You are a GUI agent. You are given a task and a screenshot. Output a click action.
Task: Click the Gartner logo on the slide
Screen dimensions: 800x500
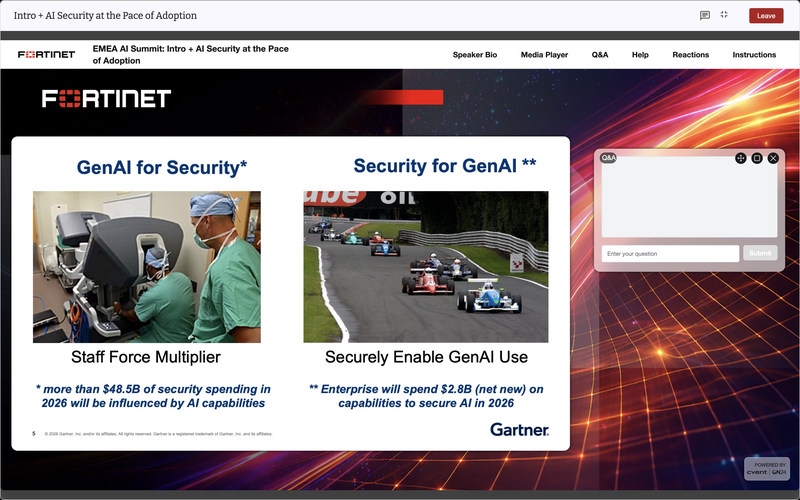tap(519, 430)
